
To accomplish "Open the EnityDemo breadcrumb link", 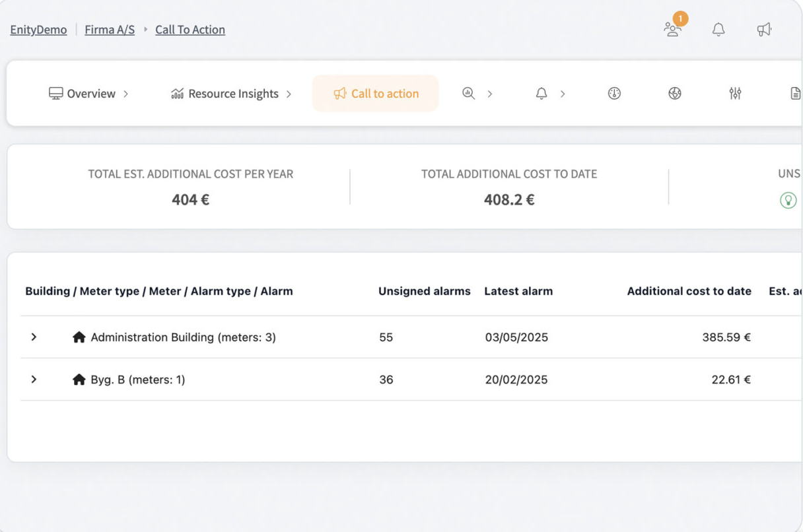I will [38, 29].
